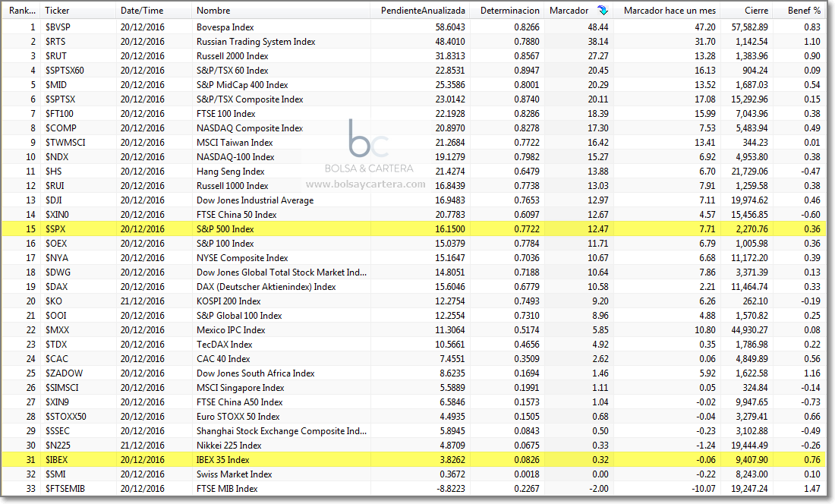Screen dimensions: 835x504
Task: Click the S&P Global 100 Index name
Action: [239, 315]
